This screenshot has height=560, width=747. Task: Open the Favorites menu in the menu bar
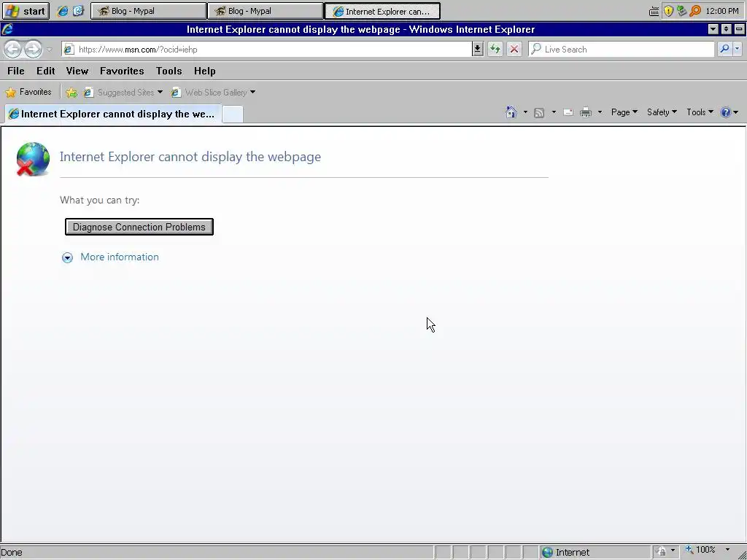[x=122, y=71]
